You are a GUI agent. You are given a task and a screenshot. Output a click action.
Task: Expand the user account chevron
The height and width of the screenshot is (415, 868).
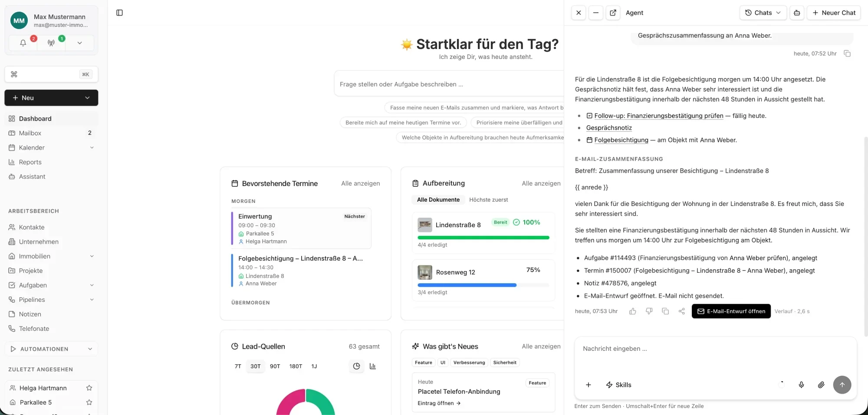tap(79, 43)
